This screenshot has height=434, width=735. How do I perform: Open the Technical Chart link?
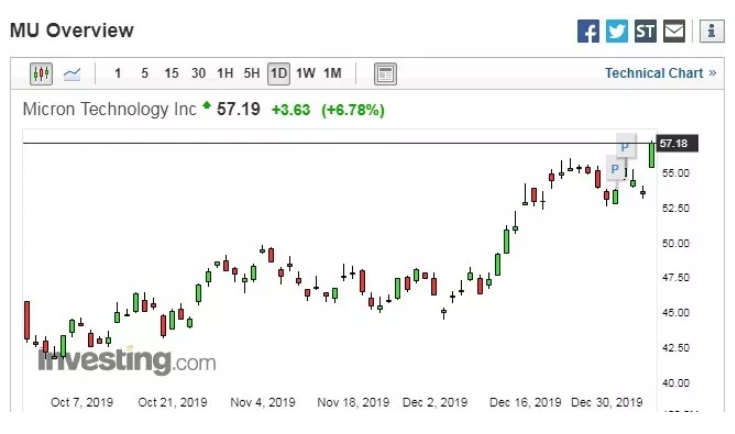660,73
